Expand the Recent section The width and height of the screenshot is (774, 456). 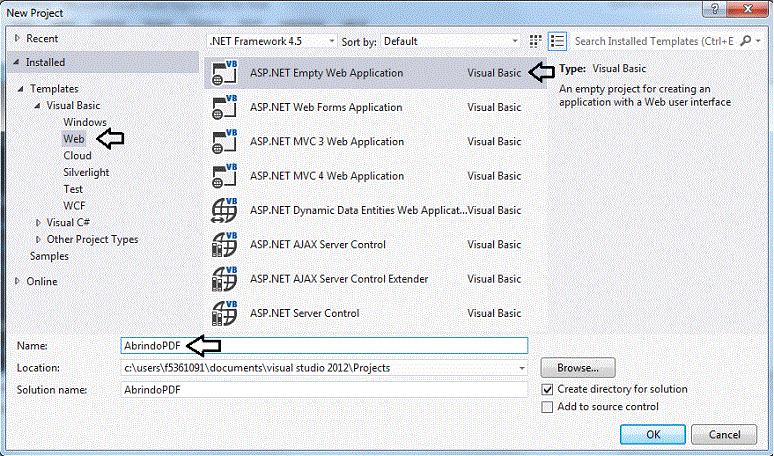18,38
